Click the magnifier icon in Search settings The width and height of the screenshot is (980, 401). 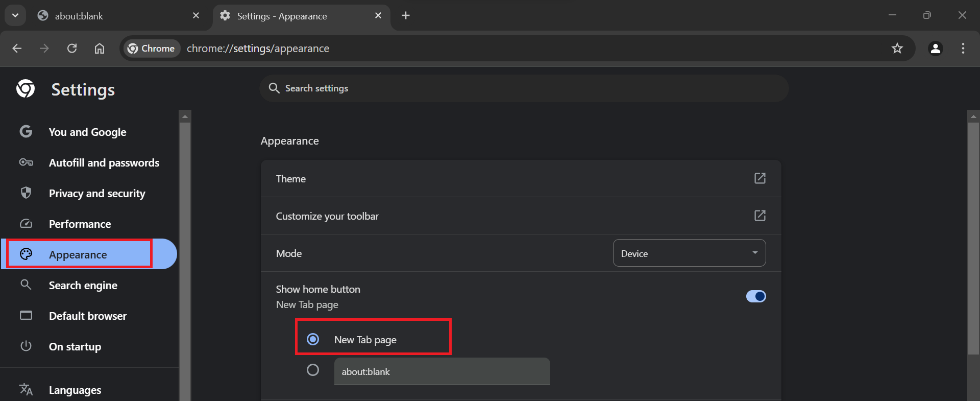coord(274,88)
